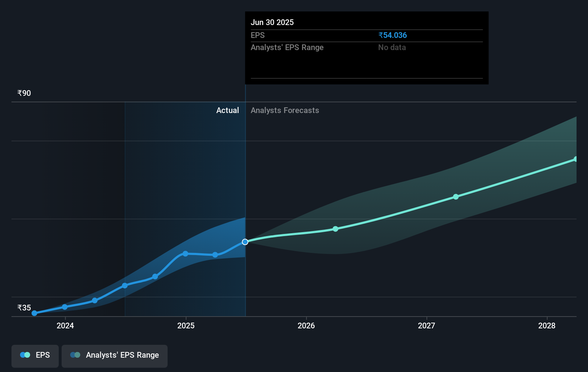Click the ₹35 y-axis label

(24, 308)
